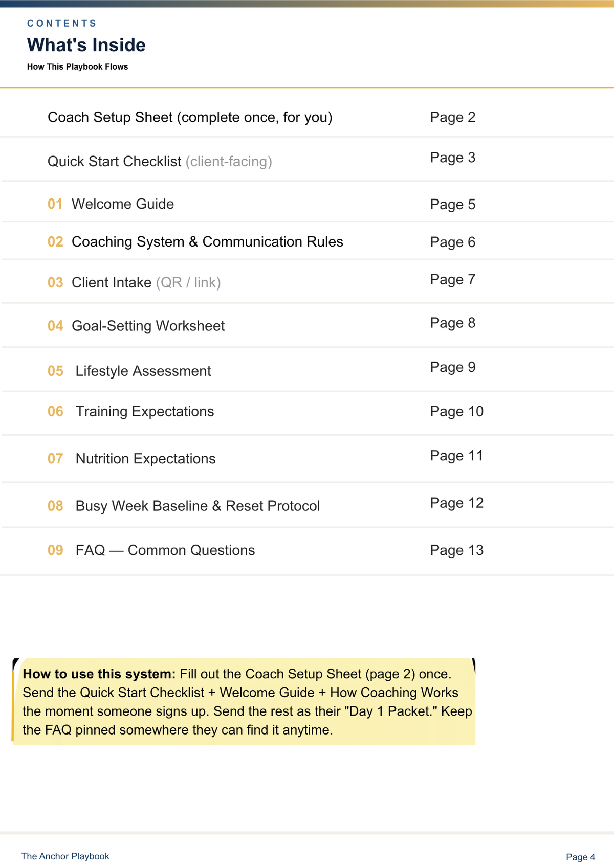Viewport: 614px width, 868px height.
Task: Click the Page 2 reference
Action: (x=453, y=117)
